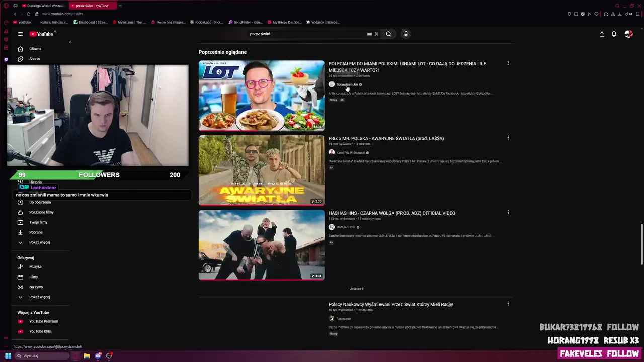644x362 pixels.
Task: Go back in browser history
Action: (15, 14)
